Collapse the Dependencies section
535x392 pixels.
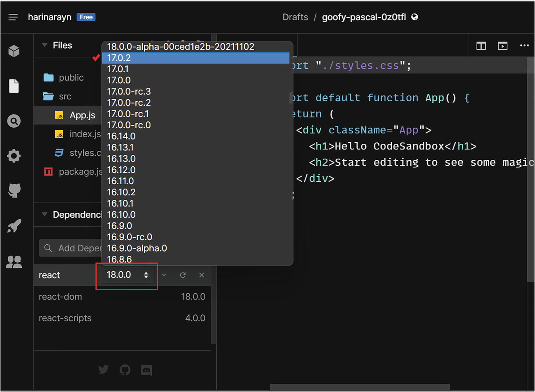pyautogui.click(x=45, y=215)
